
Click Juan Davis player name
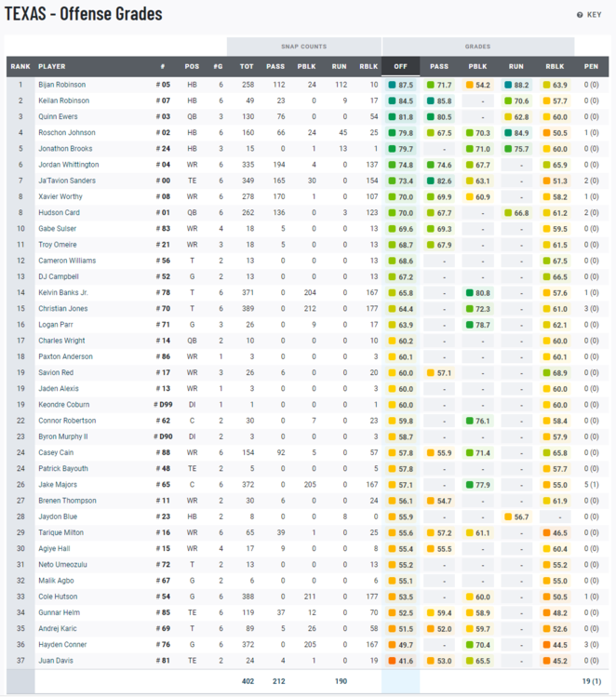[55, 661]
